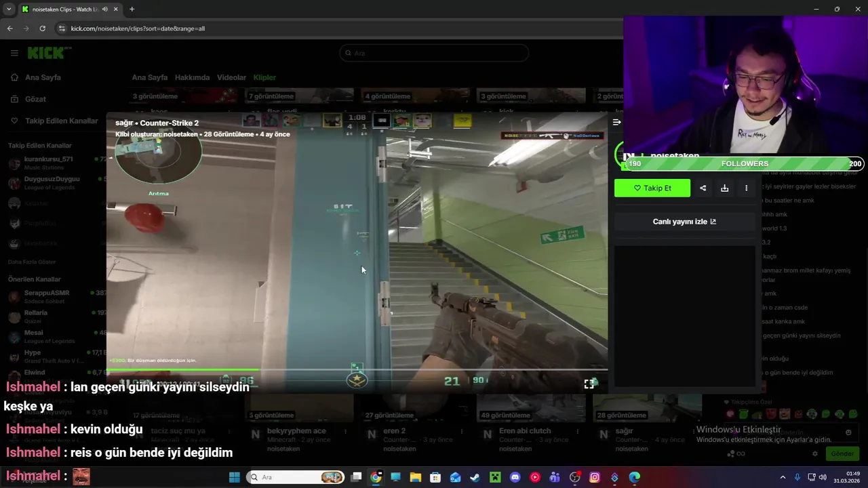Open Minecraft launcher from the taskbar
The image size is (868, 488).
coord(495,477)
